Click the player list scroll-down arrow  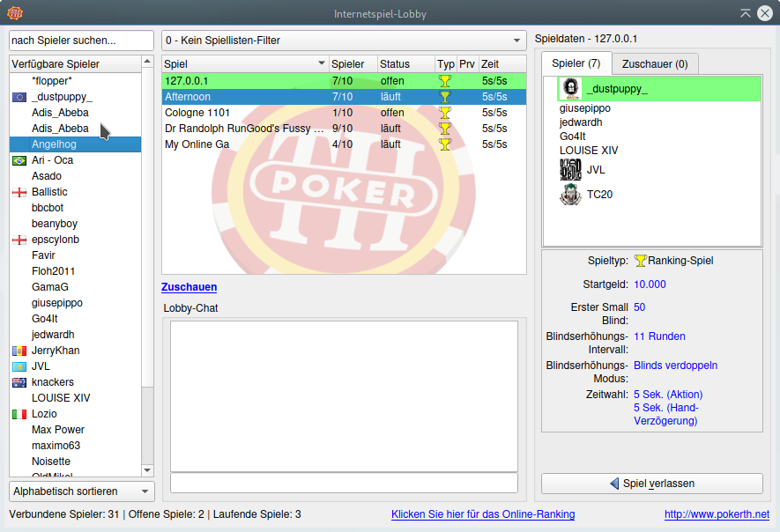147,469
